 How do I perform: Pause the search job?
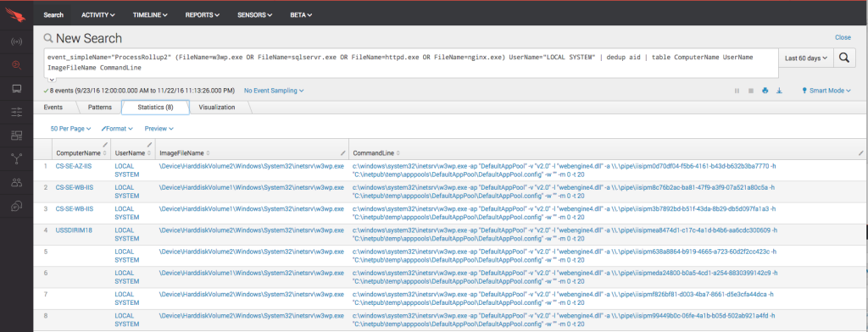pos(737,91)
